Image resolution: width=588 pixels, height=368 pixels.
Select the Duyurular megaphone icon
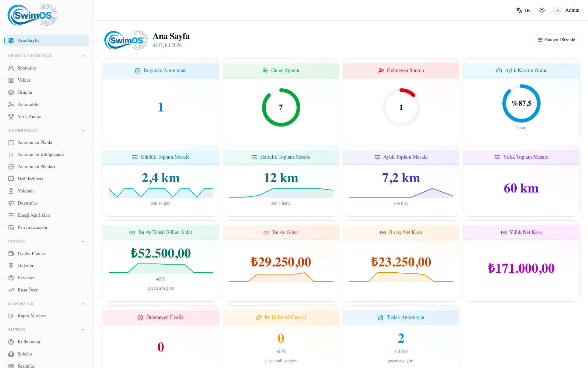pos(11,203)
